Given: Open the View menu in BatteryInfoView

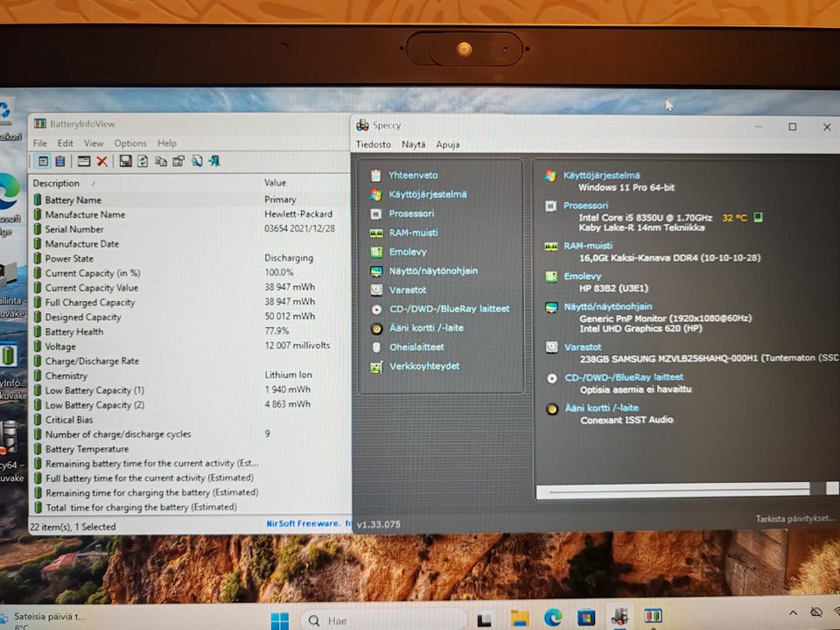Looking at the screenshot, I should (x=94, y=143).
